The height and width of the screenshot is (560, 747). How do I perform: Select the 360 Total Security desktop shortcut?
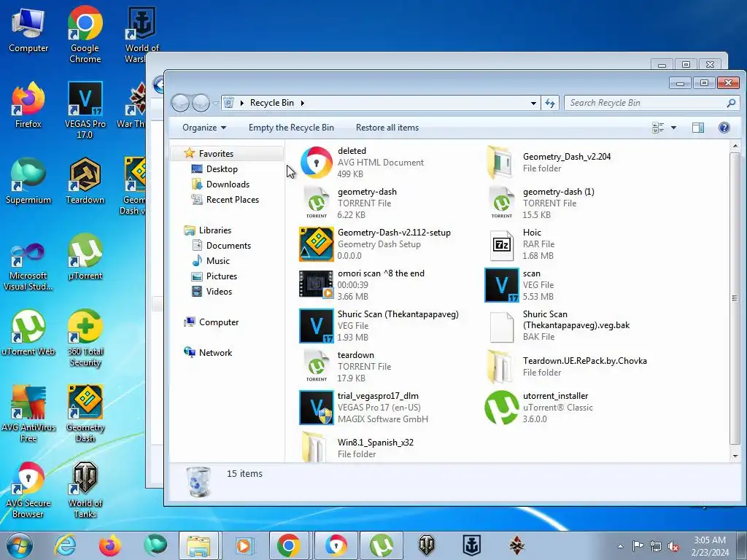pos(85,338)
